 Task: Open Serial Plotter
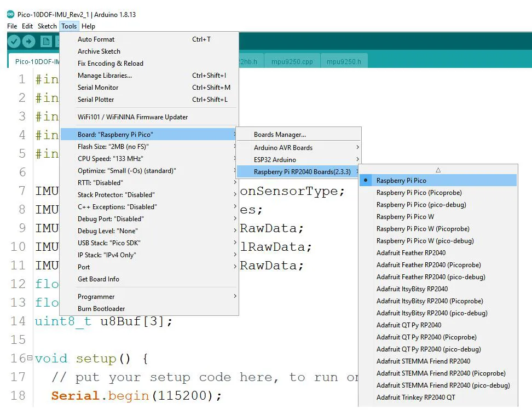click(149, 100)
